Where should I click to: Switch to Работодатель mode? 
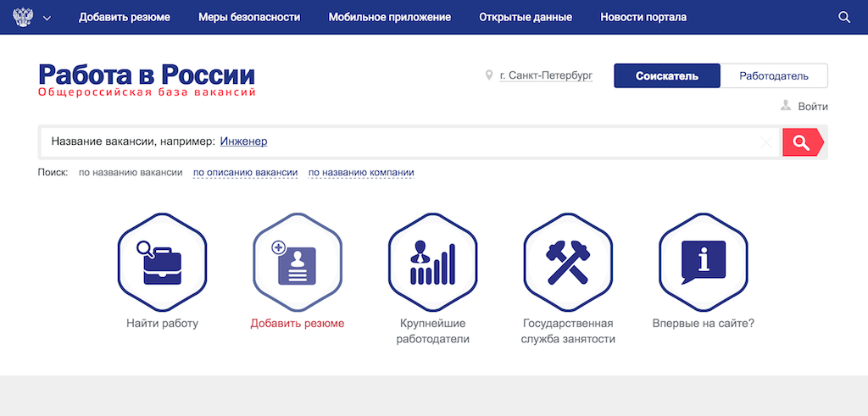click(x=773, y=76)
